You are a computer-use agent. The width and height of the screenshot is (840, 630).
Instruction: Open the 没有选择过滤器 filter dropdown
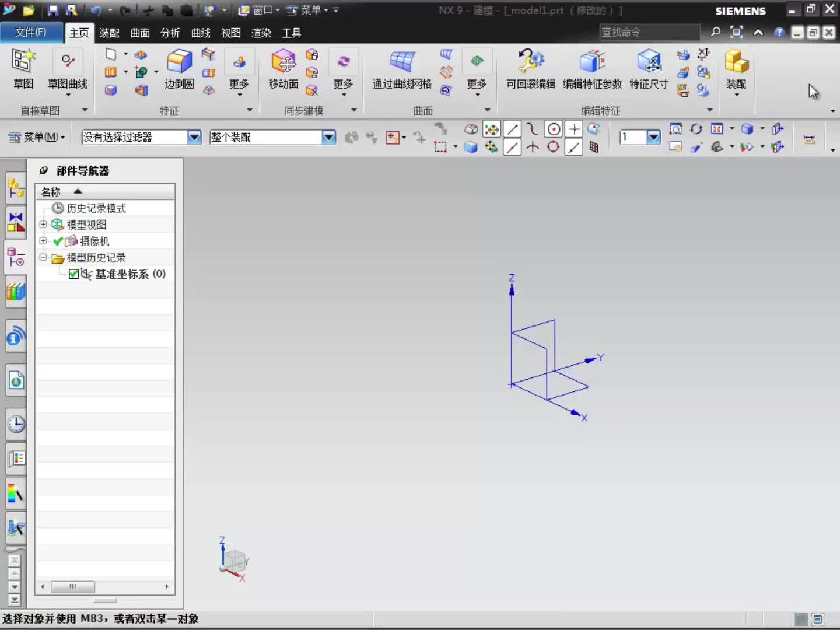tap(194, 137)
